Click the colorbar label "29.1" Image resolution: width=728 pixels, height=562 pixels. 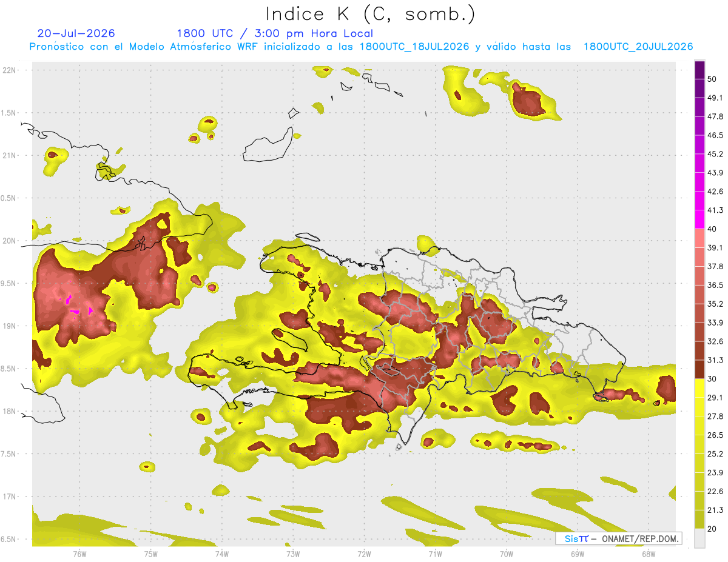click(715, 398)
